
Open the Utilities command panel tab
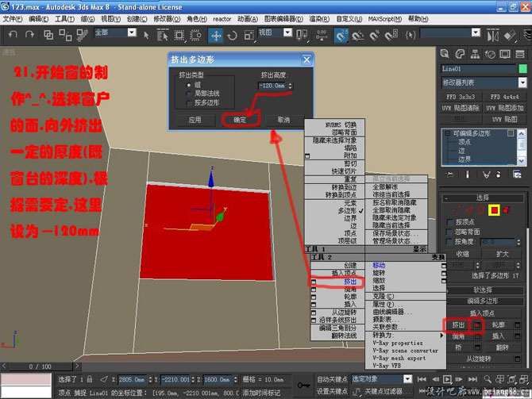point(520,54)
